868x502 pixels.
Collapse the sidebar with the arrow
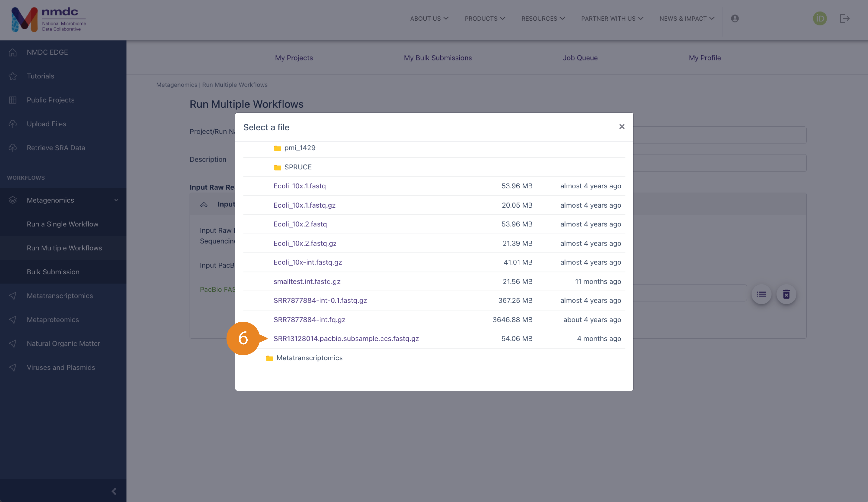tap(114, 491)
